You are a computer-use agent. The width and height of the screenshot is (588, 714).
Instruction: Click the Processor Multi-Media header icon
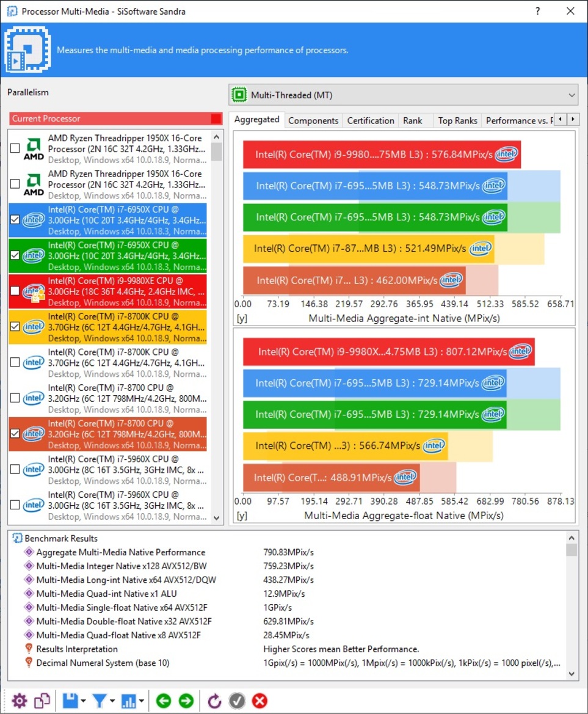pos(27,49)
